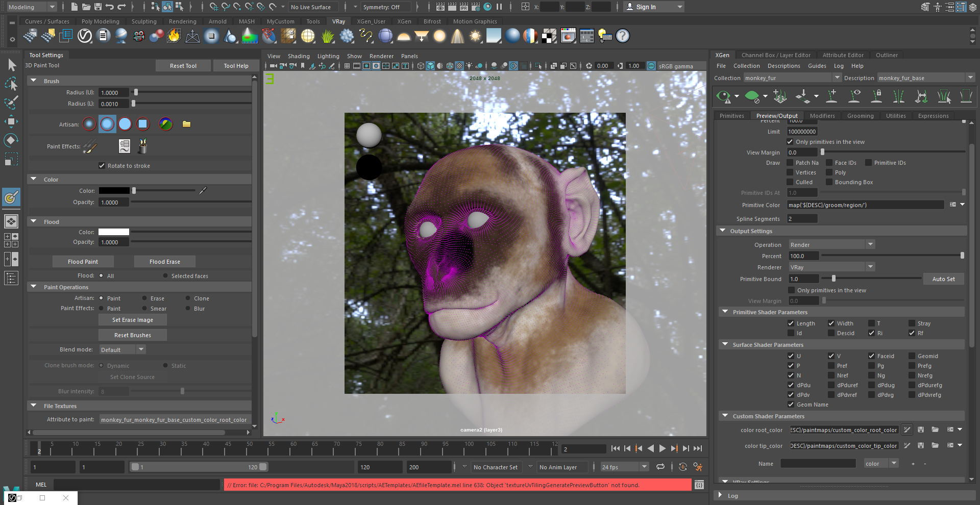
Task: Click the grass V-Ray shelf icon
Action: [328, 36]
